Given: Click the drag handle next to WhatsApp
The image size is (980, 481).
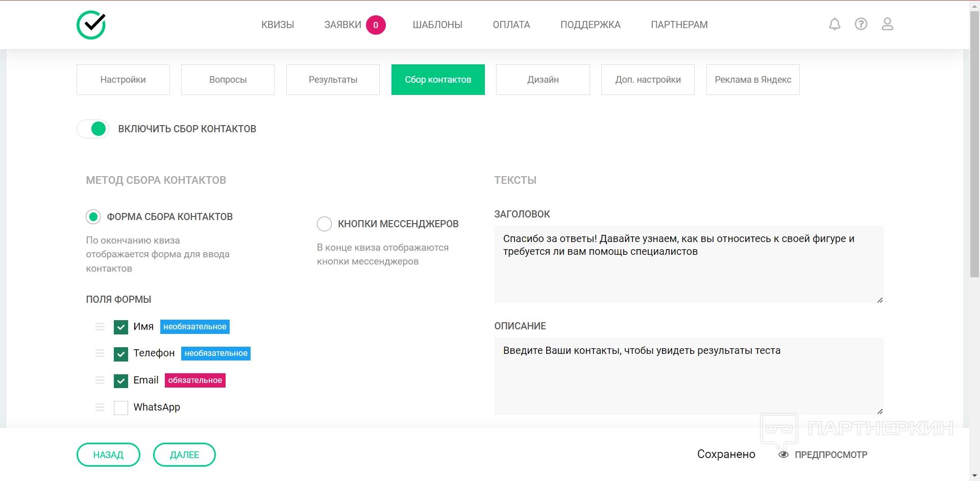Looking at the screenshot, I should [100, 407].
